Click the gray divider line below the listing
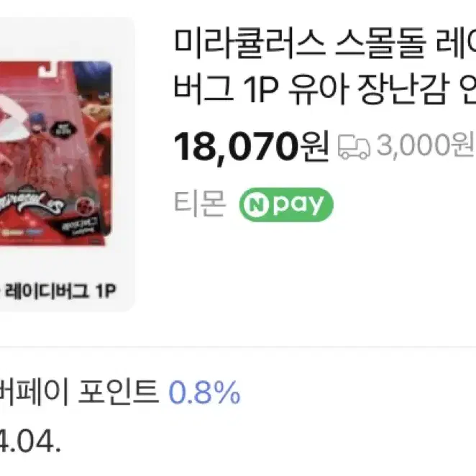The image size is (476, 476). 238,347
